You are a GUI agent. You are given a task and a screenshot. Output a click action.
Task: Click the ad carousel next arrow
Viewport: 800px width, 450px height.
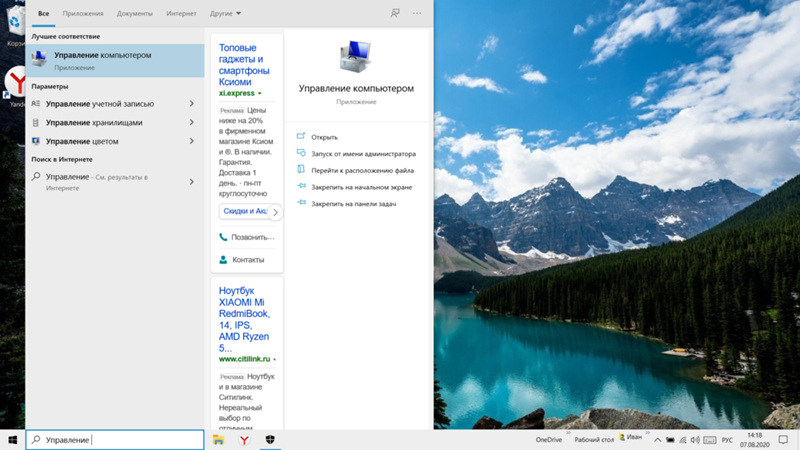(x=276, y=212)
